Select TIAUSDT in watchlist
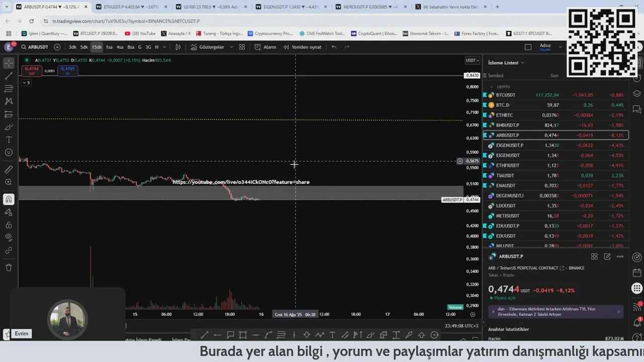The image size is (644, 362). 556,175
